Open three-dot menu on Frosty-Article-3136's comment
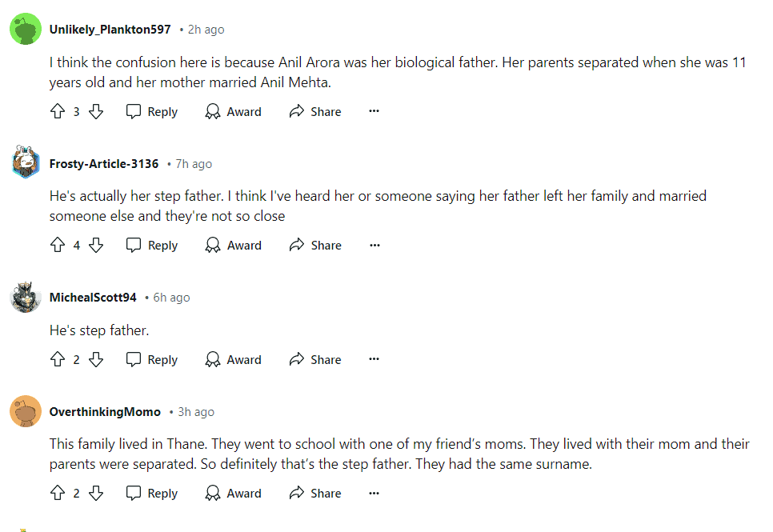Viewport: 773px width, 532px height. click(374, 245)
